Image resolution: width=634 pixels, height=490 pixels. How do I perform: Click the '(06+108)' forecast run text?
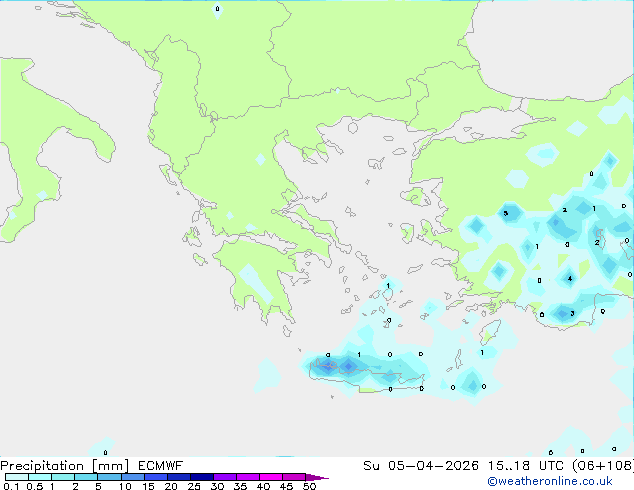[x=602, y=466]
